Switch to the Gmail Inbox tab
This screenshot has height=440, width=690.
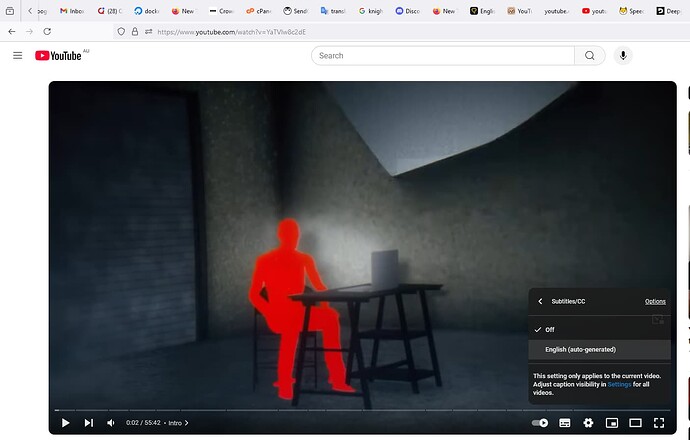pyautogui.click(x=72, y=11)
